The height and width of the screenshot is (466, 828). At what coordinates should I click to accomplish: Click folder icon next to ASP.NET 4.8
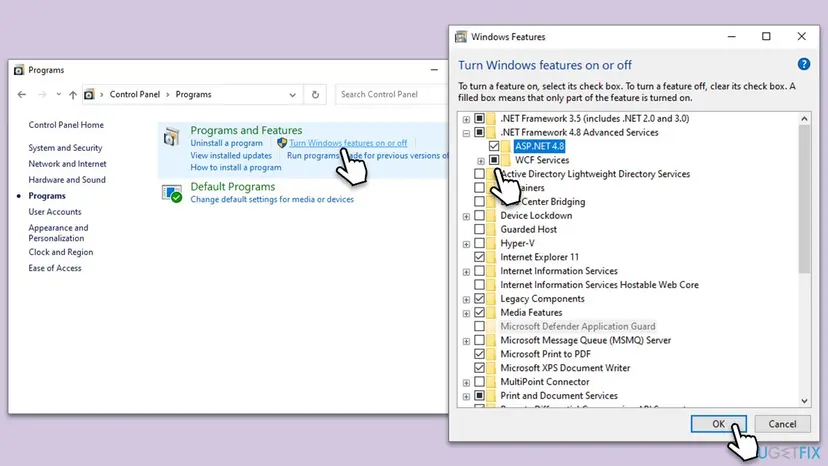tap(506, 146)
